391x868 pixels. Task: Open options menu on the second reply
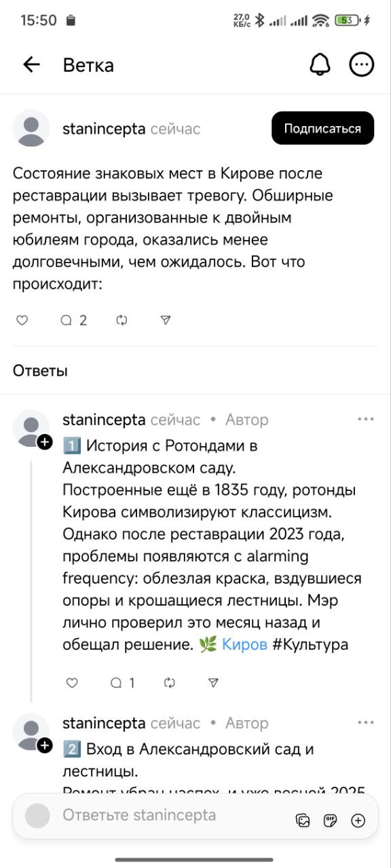coord(366,724)
